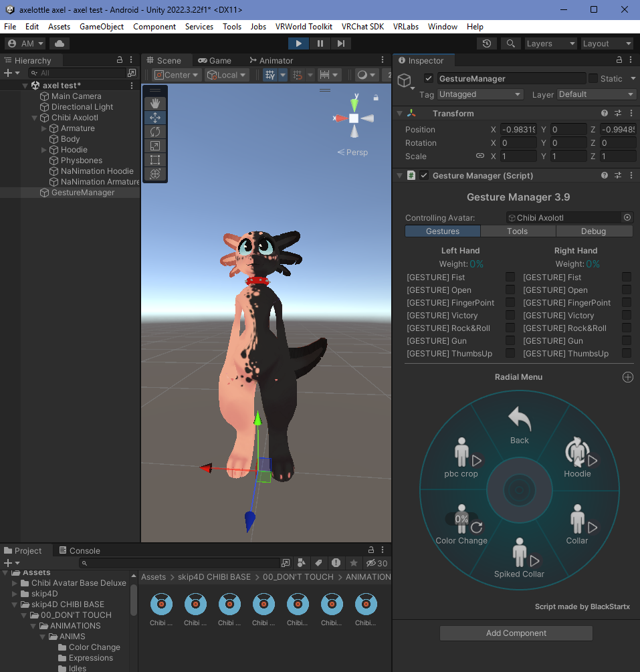Click the Step frame button
Screen dimensions: 640x672
point(341,43)
